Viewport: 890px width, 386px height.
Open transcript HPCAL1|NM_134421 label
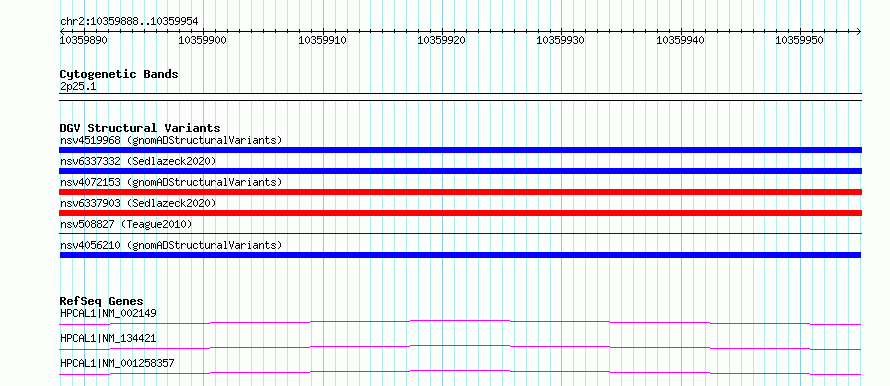click(108, 338)
